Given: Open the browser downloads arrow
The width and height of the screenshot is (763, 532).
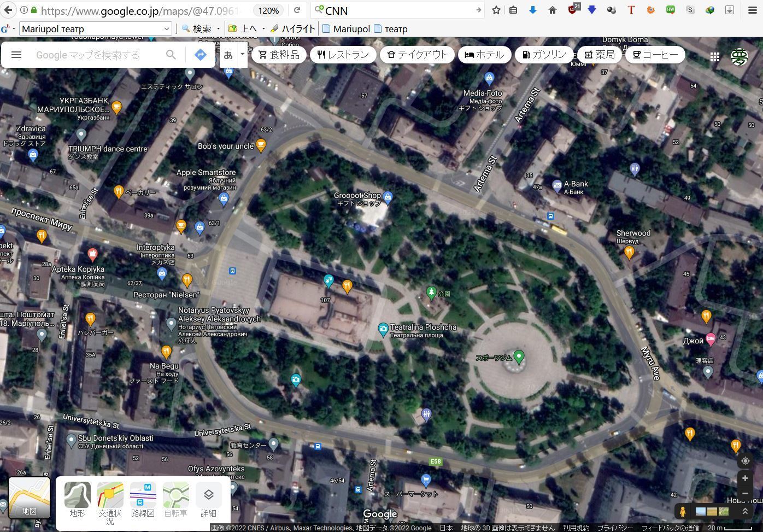Looking at the screenshot, I should coord(533,10).
